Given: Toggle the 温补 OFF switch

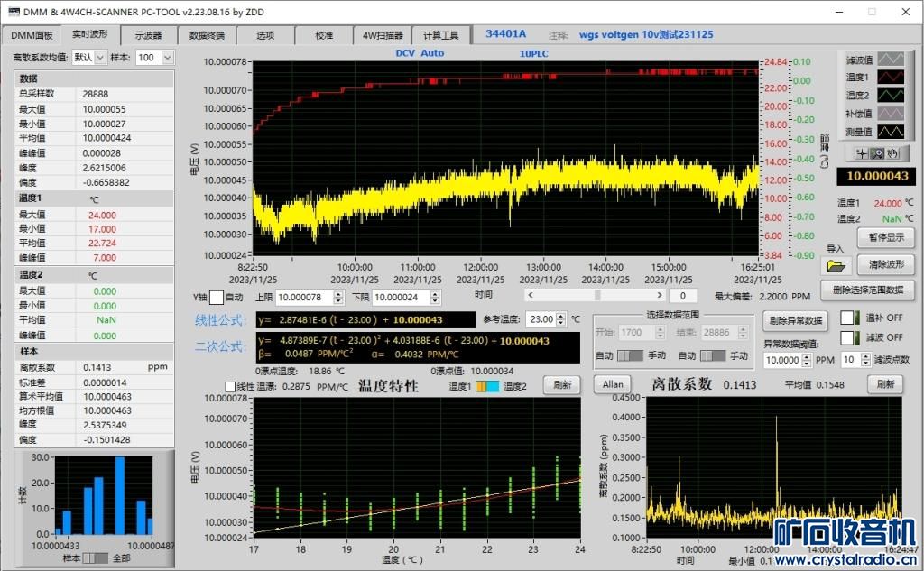Looking at the screenshot, I should pos(848,318).
